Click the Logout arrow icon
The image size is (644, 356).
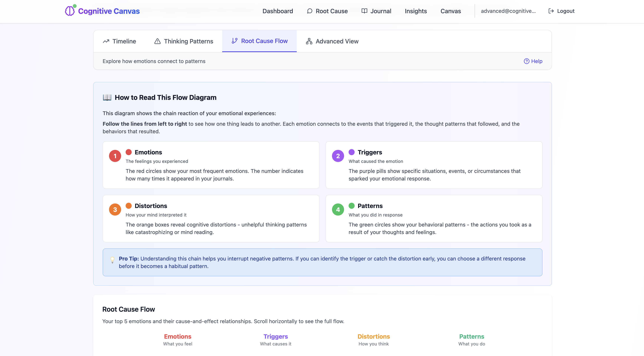[551, 11]
